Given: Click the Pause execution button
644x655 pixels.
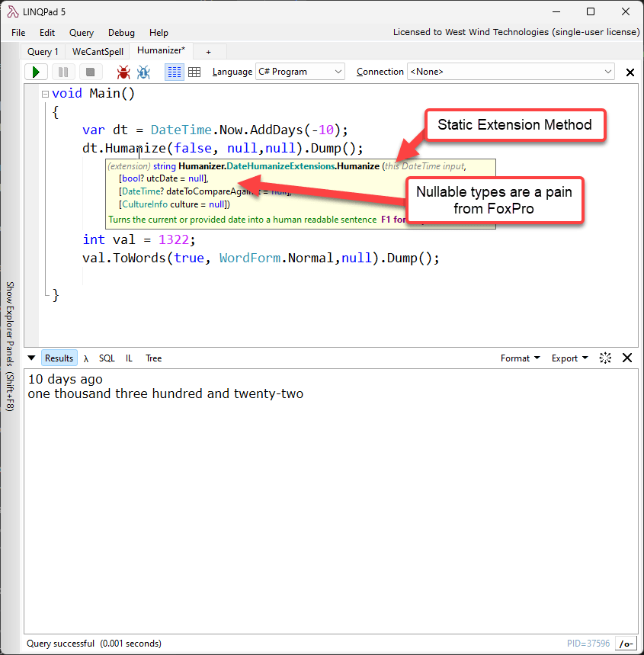Looking at the screenshot, I should click(x=63, y=72).
